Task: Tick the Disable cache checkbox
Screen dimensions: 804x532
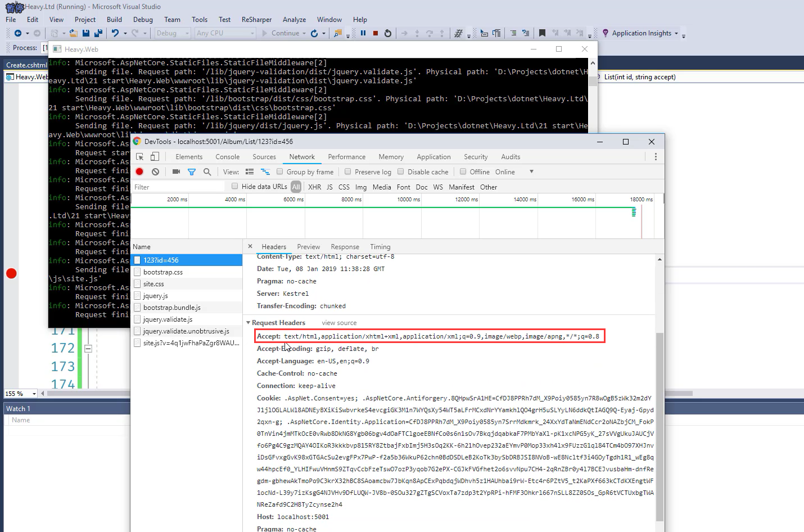Action: coord(400,172)
